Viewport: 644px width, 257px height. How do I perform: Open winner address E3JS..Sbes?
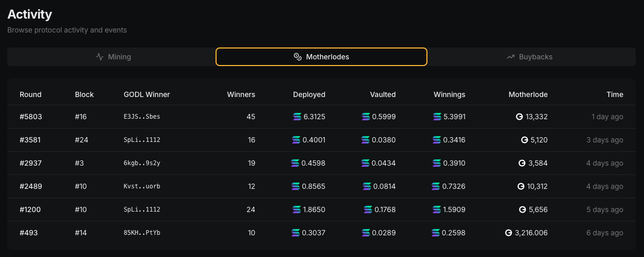[x=142, y=117]
